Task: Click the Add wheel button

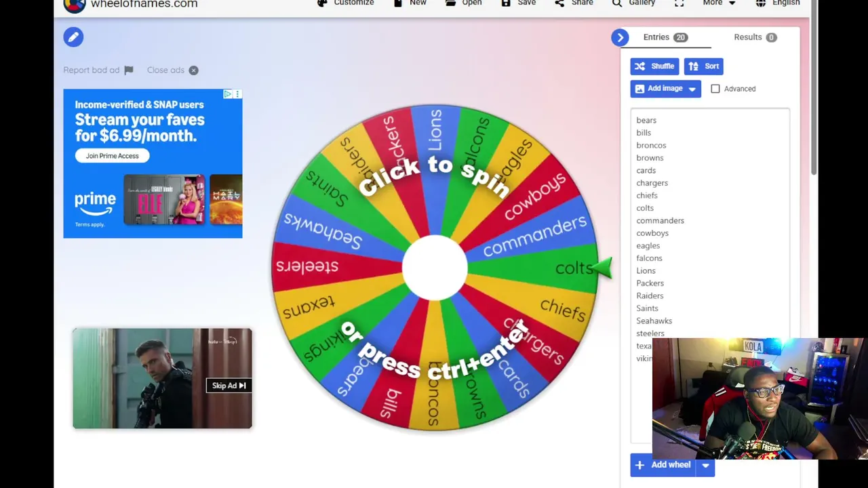Action: [665, 466]
